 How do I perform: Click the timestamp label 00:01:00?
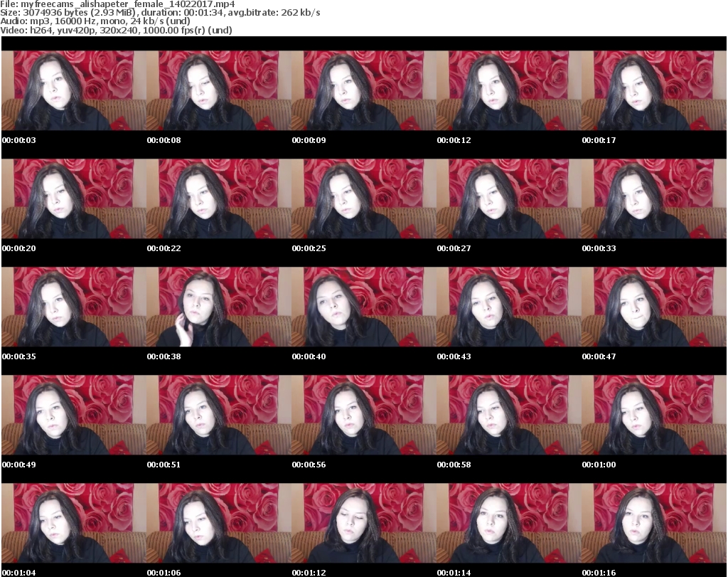[599, 465]
